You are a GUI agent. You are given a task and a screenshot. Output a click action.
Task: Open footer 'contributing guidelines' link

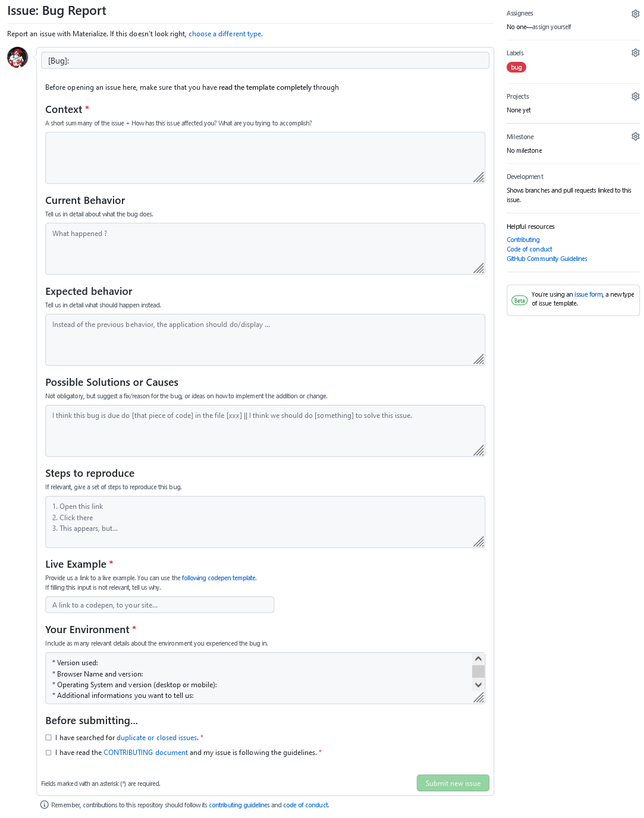[x=239, y=805]
